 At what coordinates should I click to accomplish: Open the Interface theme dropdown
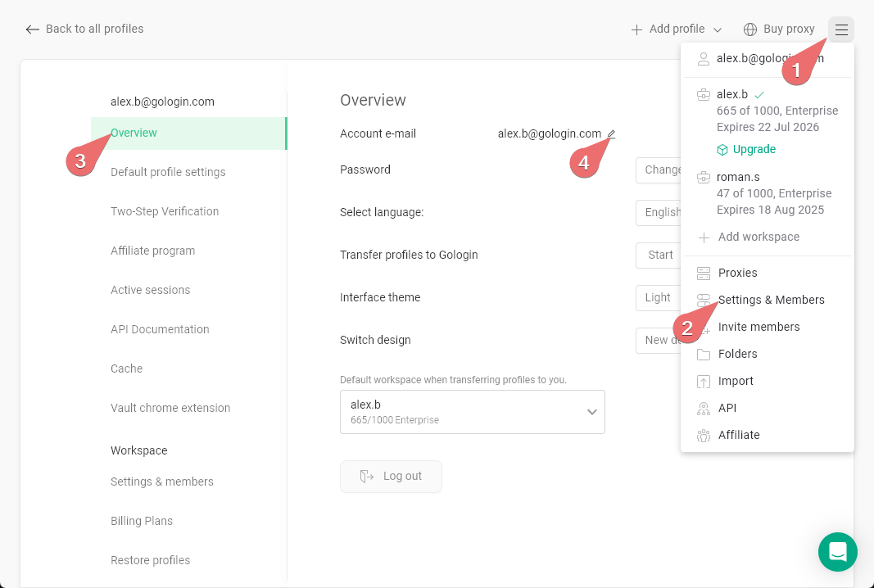pyautogui.click(x=659, y=297)
